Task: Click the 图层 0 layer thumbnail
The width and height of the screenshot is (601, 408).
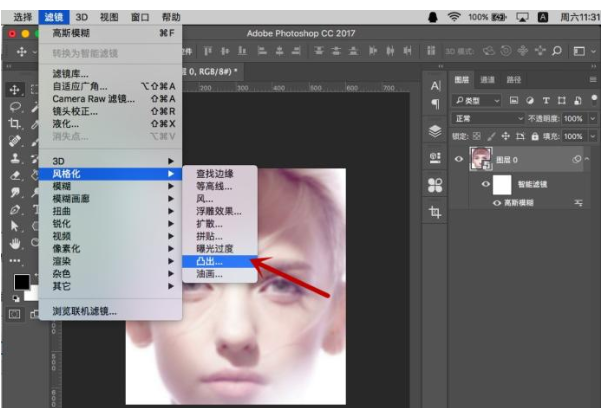Action: (481, 158)
